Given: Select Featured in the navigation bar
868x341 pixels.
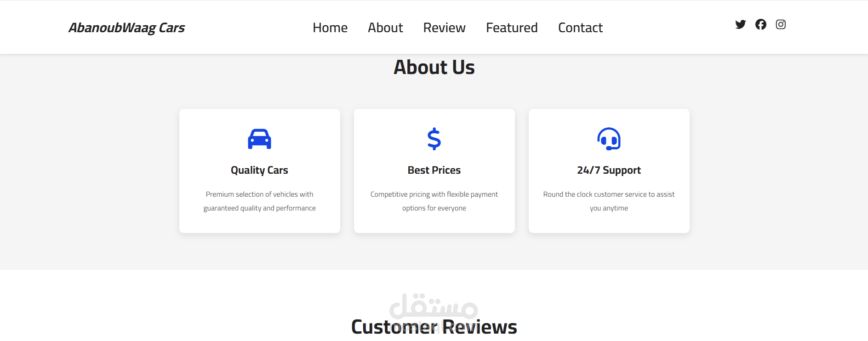Looking at the screenshot, I should tap(512, 28).
